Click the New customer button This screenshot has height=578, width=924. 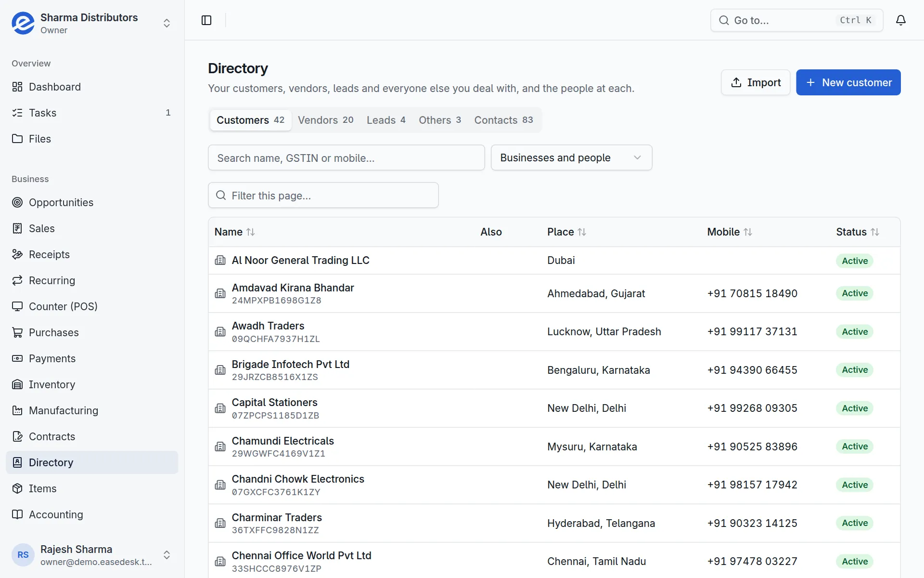(848, 82)
